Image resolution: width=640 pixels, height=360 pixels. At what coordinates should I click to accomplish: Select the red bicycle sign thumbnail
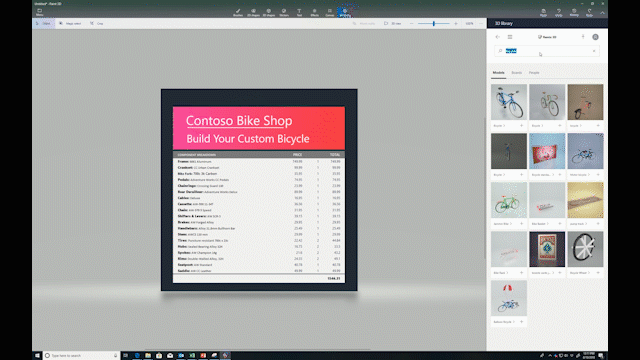point(547,151)
